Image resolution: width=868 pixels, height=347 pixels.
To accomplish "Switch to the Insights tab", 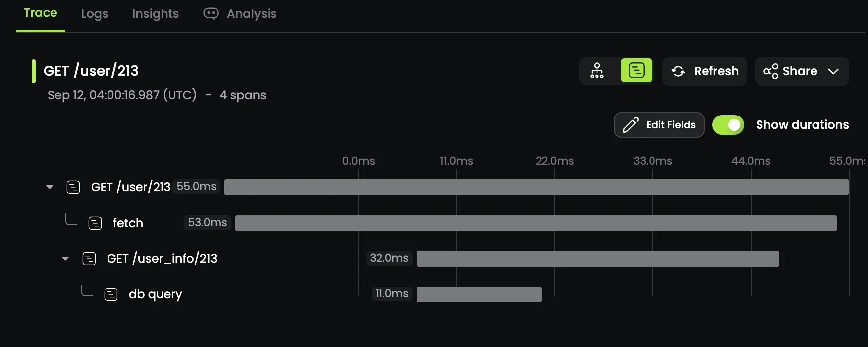I will (x=156, y=14).
